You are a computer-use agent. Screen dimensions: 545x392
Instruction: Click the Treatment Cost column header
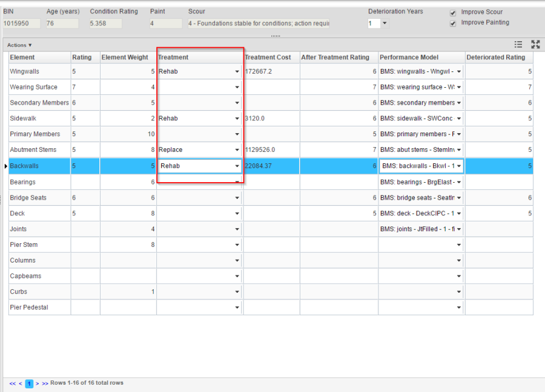268,57
